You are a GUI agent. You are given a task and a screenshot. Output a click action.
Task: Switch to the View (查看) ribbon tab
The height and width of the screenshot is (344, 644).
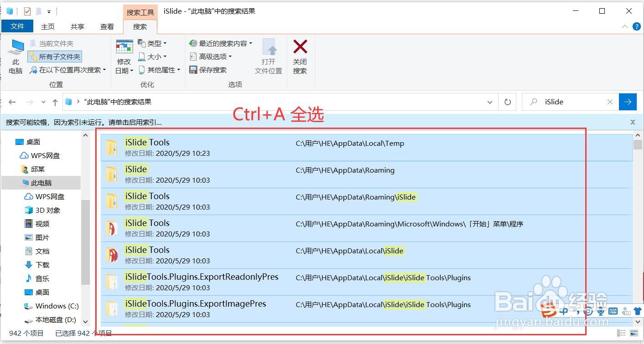click(x=107, y=26)
